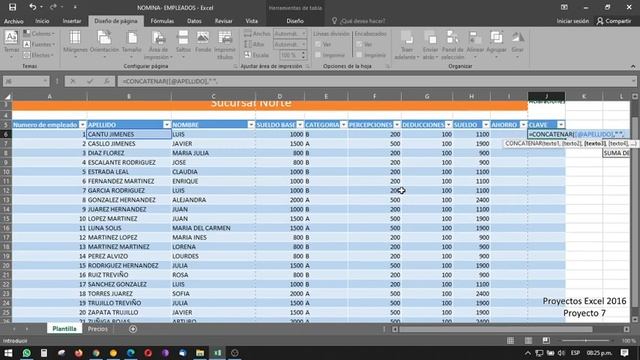The width and height of the screenshot is (640, 360).
Task: Switch to the Datos ribbon tab
Action: [194, 21]
